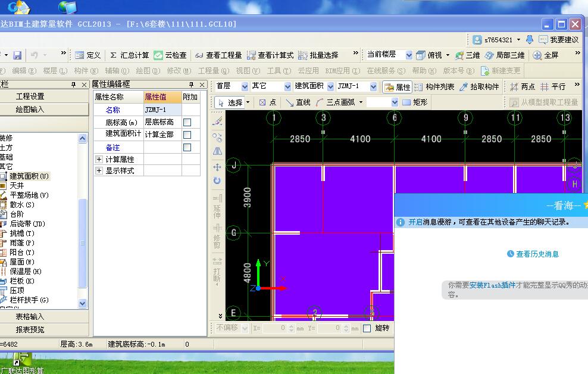Open the 绘图(D) menu
588x374 pixels.
click(x=148, y=70)
